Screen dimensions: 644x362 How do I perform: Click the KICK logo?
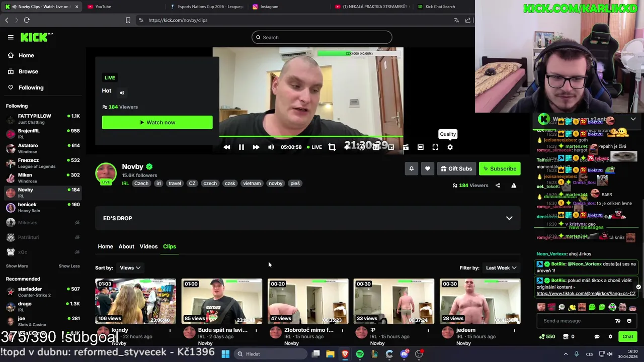pos(36,37)
